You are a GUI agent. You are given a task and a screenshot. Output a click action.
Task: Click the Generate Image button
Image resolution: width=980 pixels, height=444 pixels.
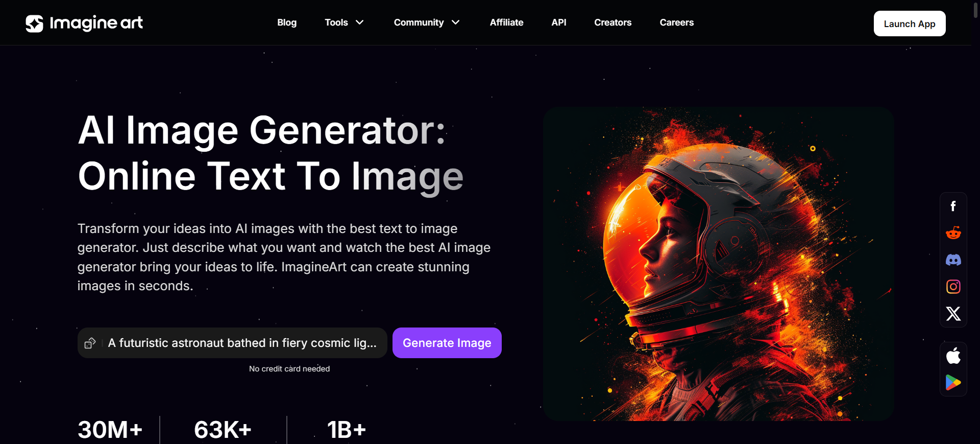447,343
